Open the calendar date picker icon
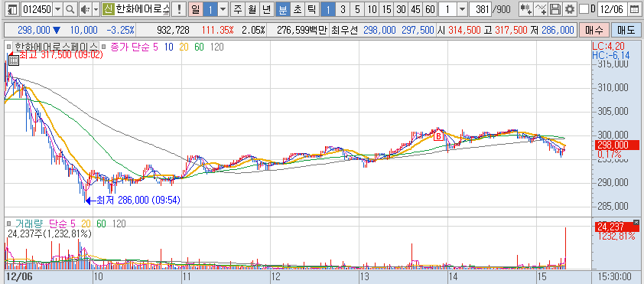 (635, 9)
